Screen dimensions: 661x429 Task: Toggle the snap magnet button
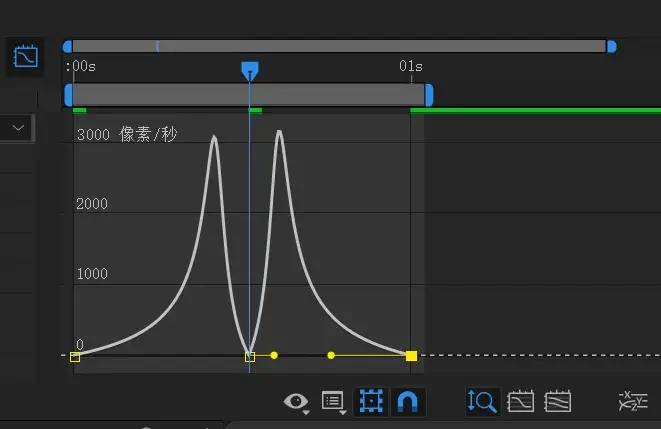(407, 401)
